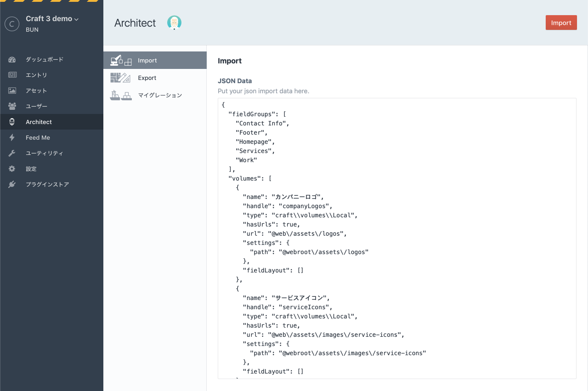588x391 pixels.
Task: Click the Feed Me lightning bolt icon
Action: click(12, 138)
